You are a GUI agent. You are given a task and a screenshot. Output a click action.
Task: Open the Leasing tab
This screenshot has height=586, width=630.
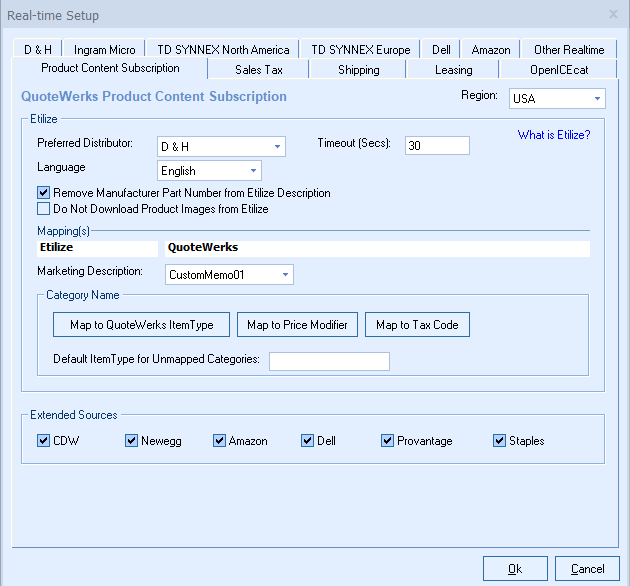click(x=453, y=70)
